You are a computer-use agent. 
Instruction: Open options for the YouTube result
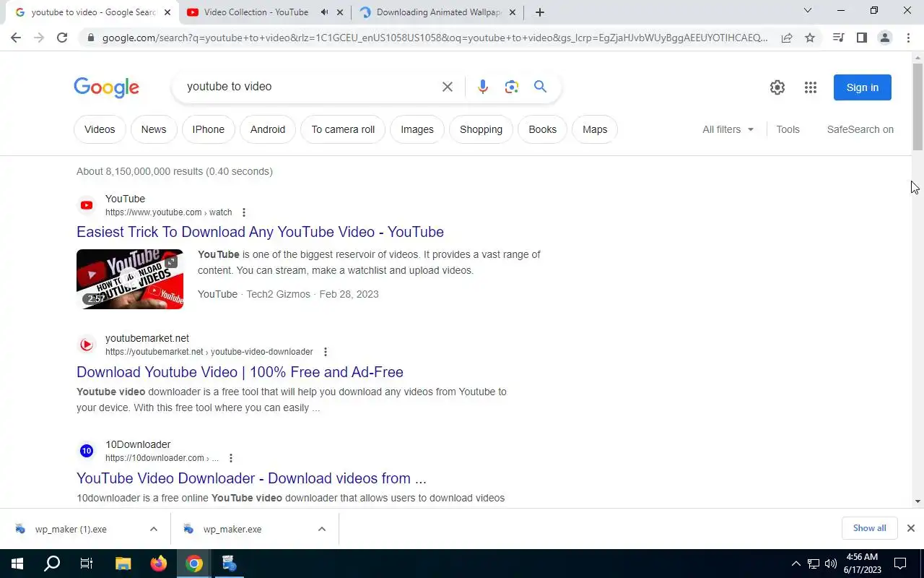point(244,212)
